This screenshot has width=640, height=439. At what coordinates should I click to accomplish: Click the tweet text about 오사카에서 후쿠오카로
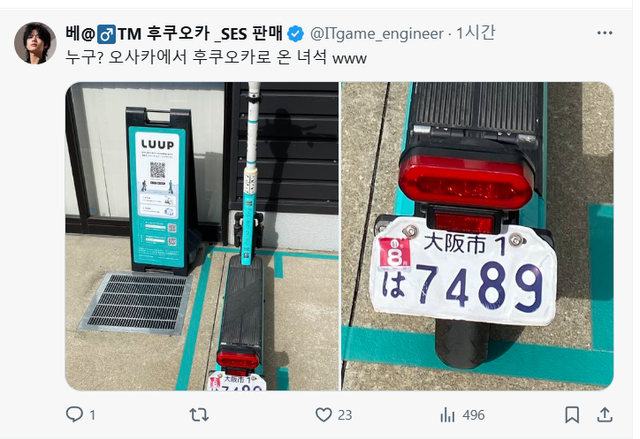pos(216,58)
